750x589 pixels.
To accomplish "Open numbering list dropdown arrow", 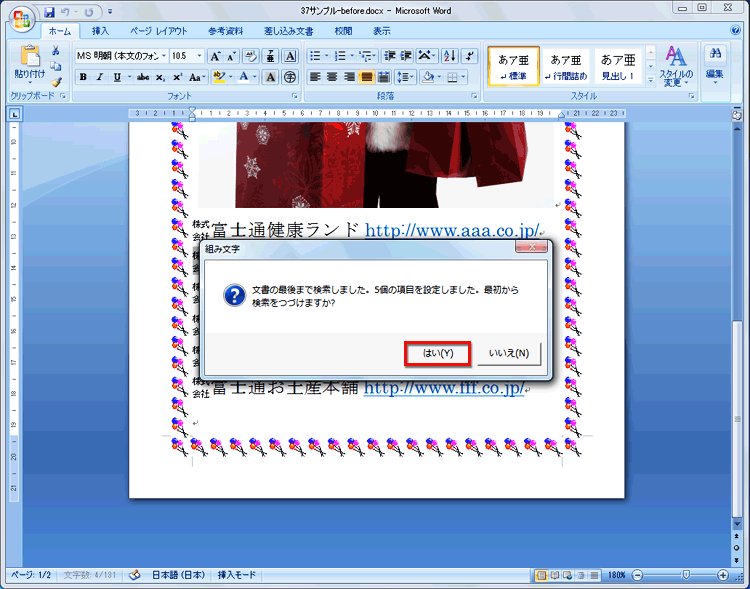I will pyautogui.click(x=352, y=56).
